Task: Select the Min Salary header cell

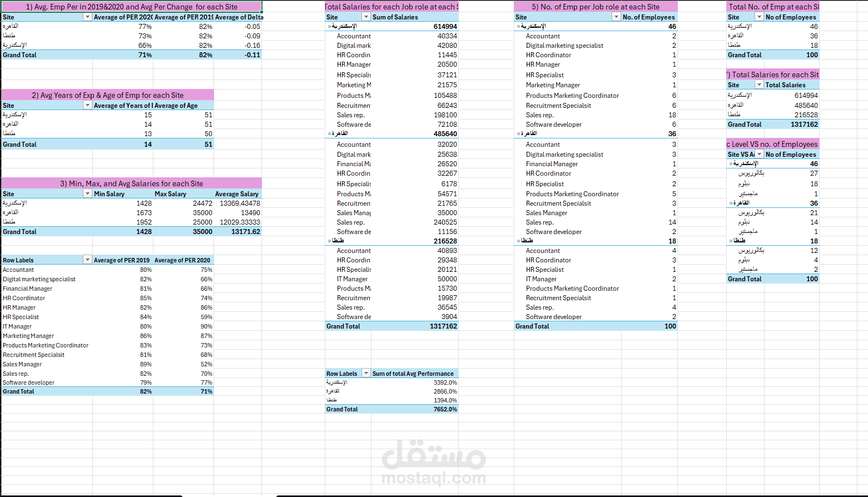Action: (x=122, y=194)
